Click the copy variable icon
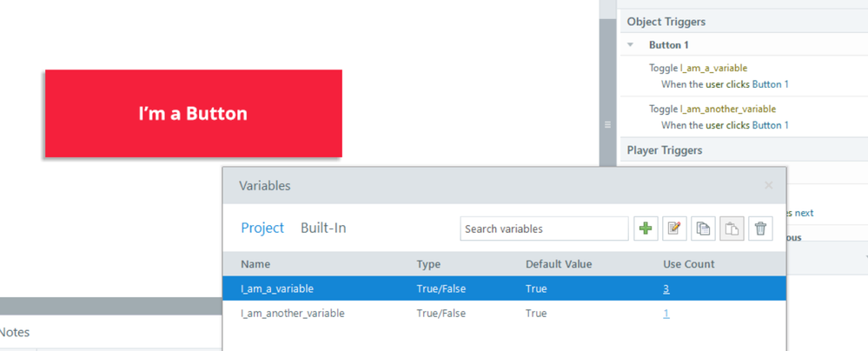 coord(703,228)
